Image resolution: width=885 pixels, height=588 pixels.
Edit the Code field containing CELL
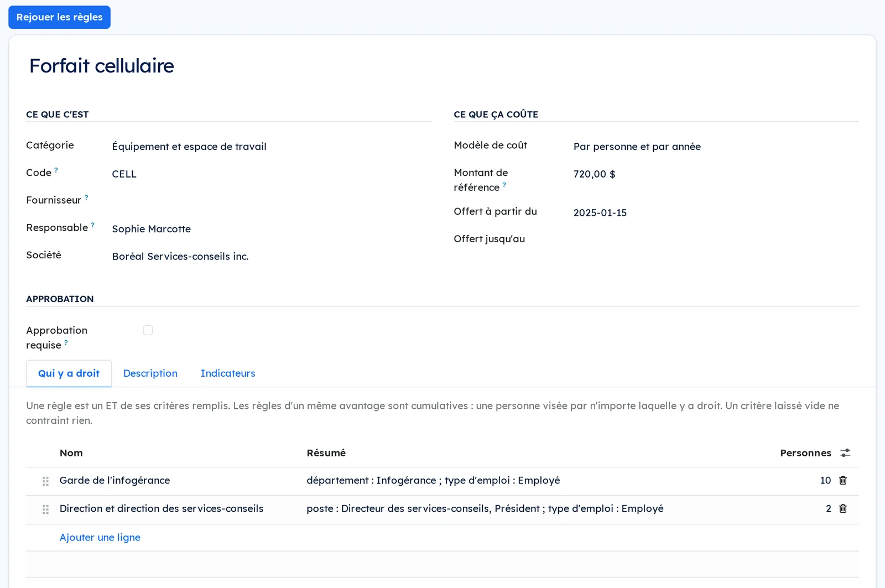(x=271, y=174)
